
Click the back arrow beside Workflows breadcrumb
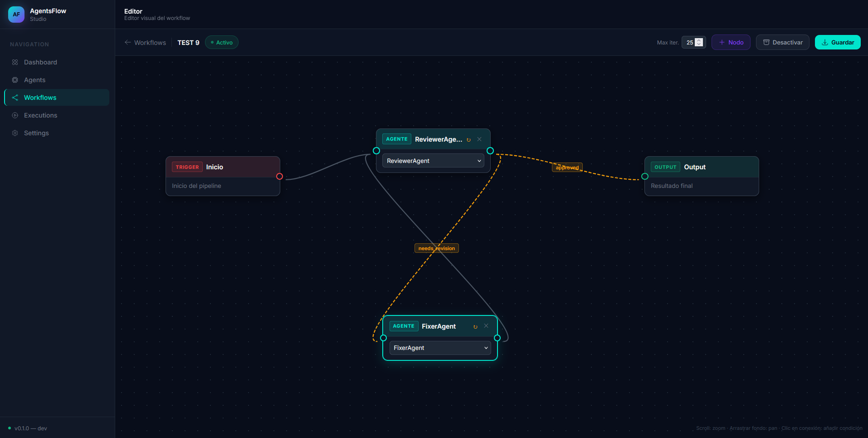pos(128,42)
